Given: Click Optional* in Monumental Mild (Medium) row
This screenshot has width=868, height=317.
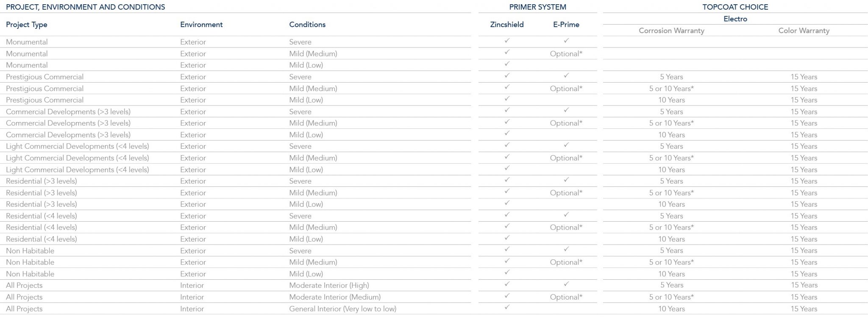Looking at the screenshot, I should coord(566,54).
